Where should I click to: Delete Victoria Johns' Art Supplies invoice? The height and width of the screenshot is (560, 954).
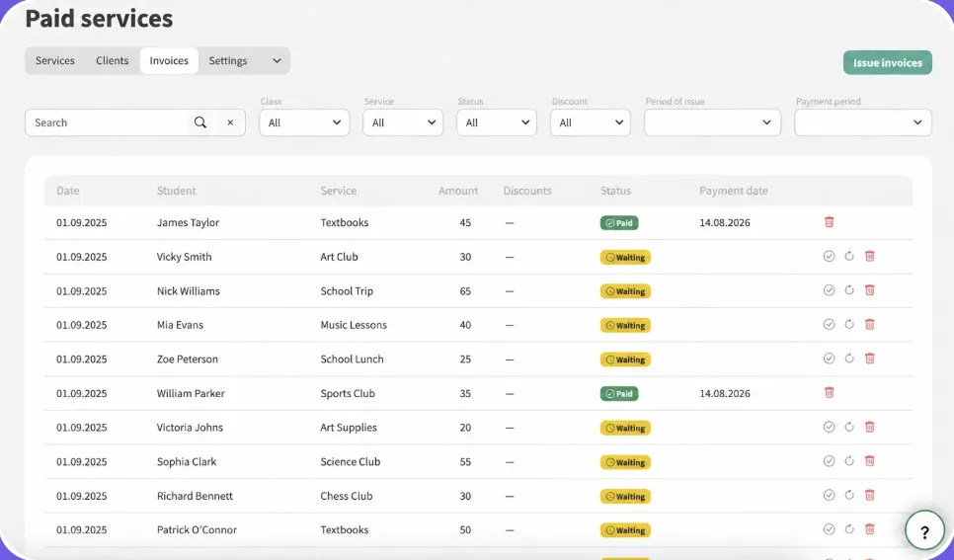[x=869, y=427]
